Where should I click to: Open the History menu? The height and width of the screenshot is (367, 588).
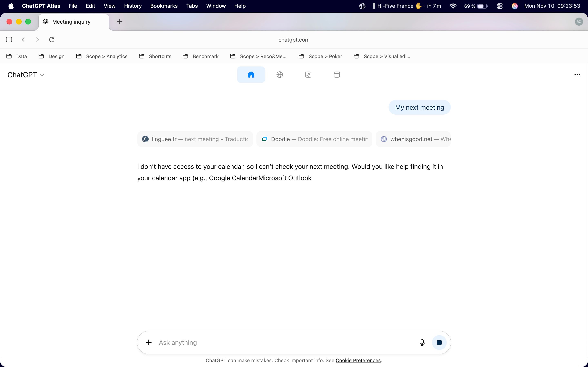[133, 6]
